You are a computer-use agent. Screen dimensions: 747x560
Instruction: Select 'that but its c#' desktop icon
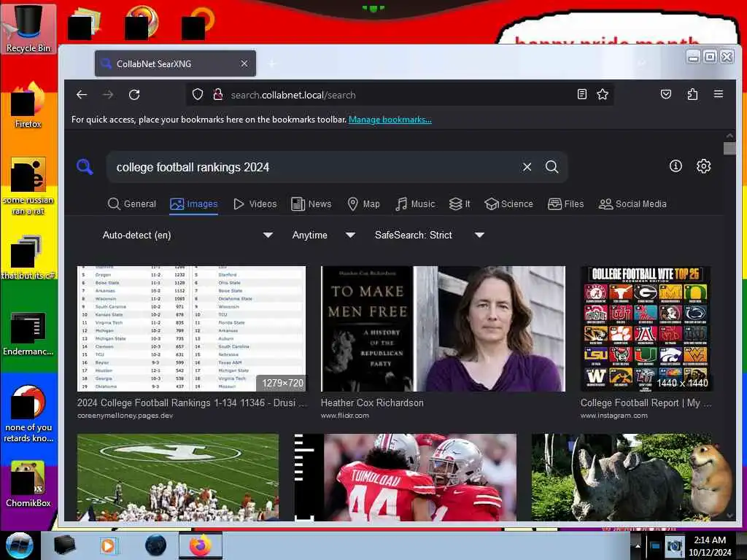[28, 257]
